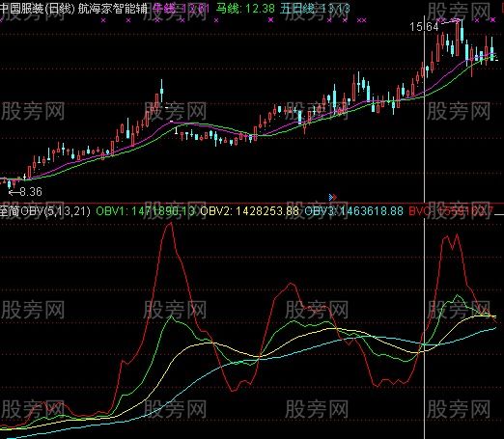
Task: Click the red divider line between chart panels
Action: (252, 204)
